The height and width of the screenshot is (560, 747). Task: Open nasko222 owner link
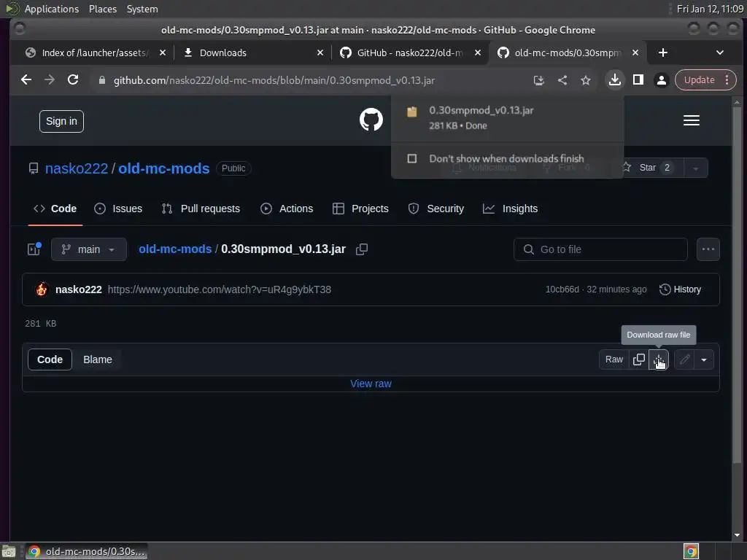[x=76, y=168]
